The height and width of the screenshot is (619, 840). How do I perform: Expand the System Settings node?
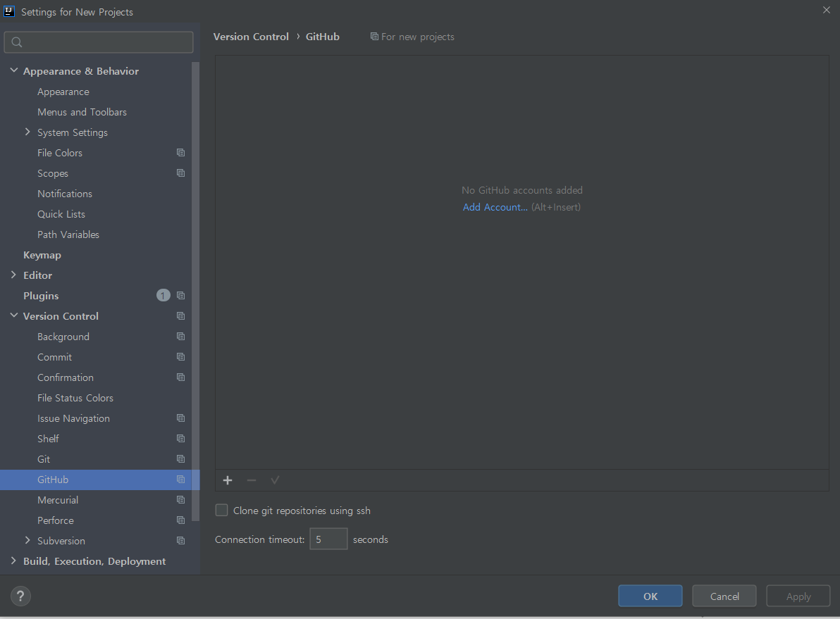pyautogui.click(x=27, y=132)
